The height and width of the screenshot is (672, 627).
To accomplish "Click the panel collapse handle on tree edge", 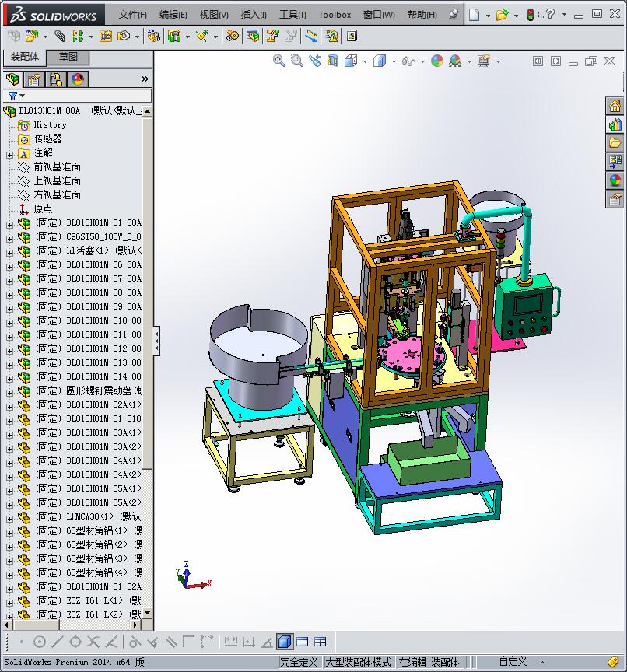I will [157, 341].
